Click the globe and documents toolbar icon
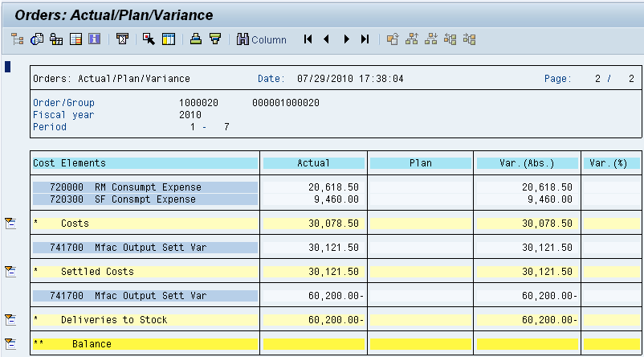The width and height of the screenshot is (644, 357). [37, 39]
